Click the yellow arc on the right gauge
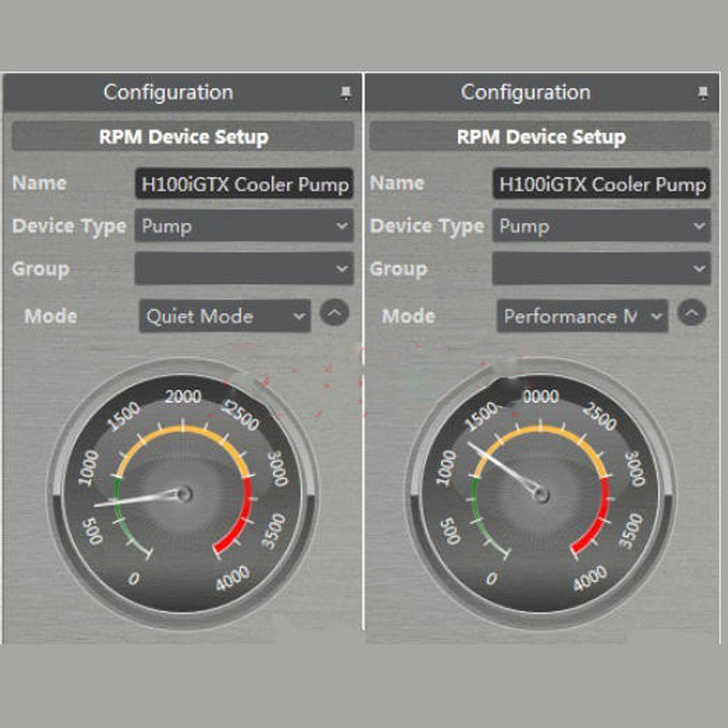 pos(541,430)
